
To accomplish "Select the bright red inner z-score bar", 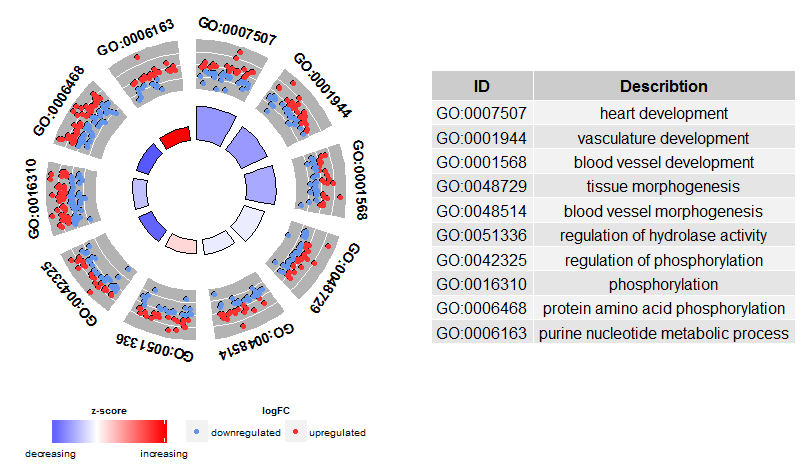I will pos(176,138).
